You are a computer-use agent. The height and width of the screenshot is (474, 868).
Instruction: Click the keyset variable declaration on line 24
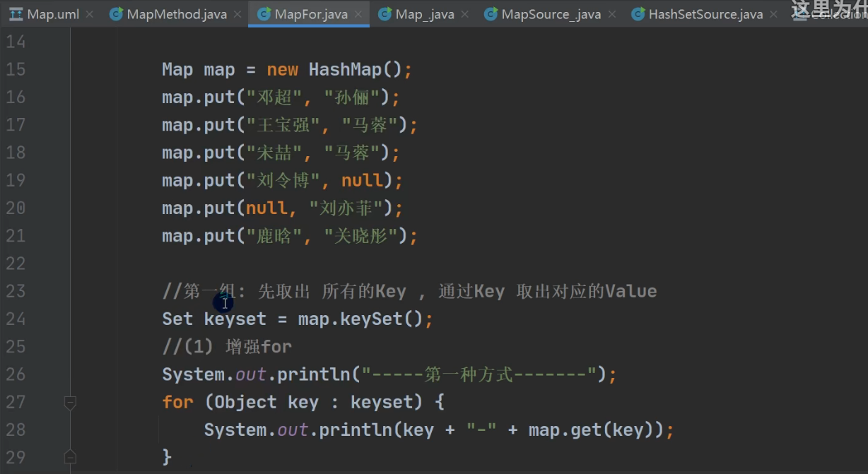point(235,319)
